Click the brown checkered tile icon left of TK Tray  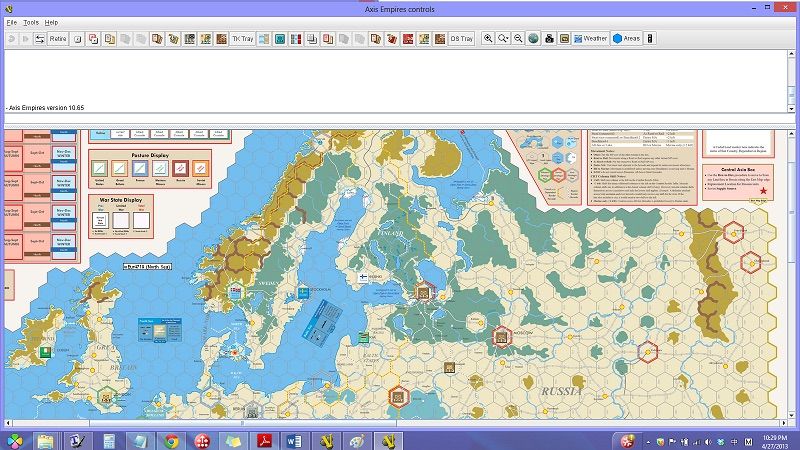tap(221, 39)
